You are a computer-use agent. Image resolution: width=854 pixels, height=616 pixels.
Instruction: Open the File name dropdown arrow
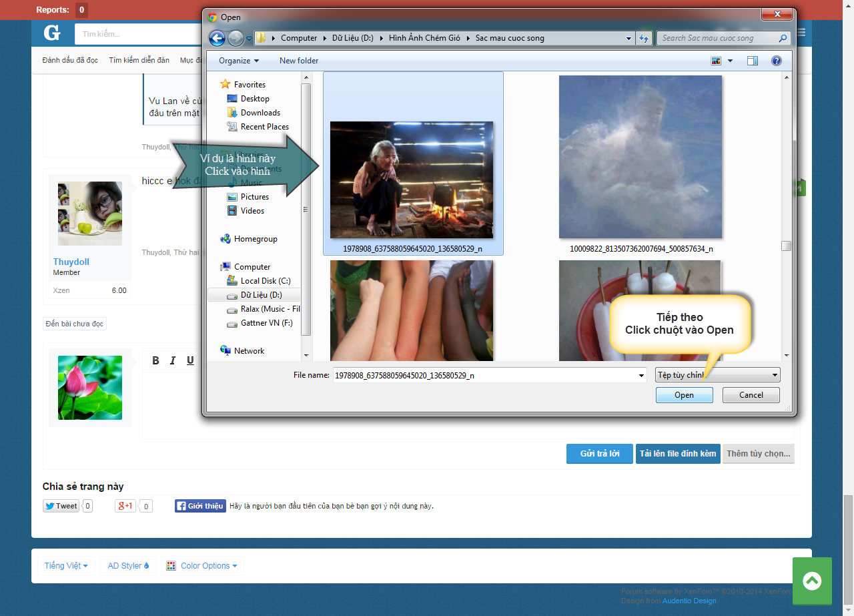coord(641,375)
